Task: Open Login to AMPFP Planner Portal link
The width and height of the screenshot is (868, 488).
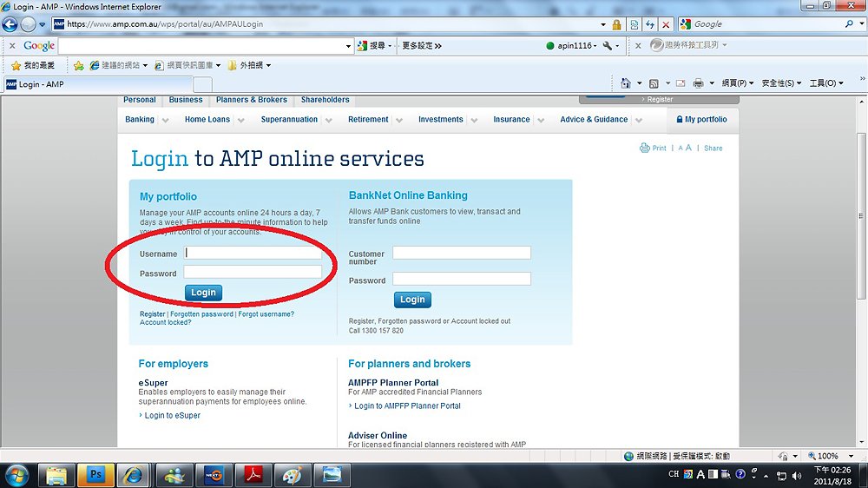Action: point(407,406)
